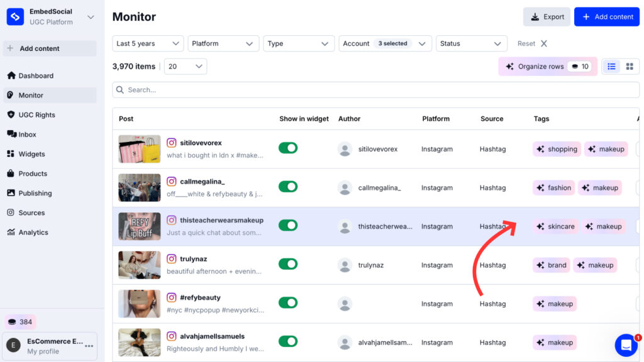Click the makeup tag on sitilovevorex row
Viewport: 644px width, 362px height.
coord(606,149)
